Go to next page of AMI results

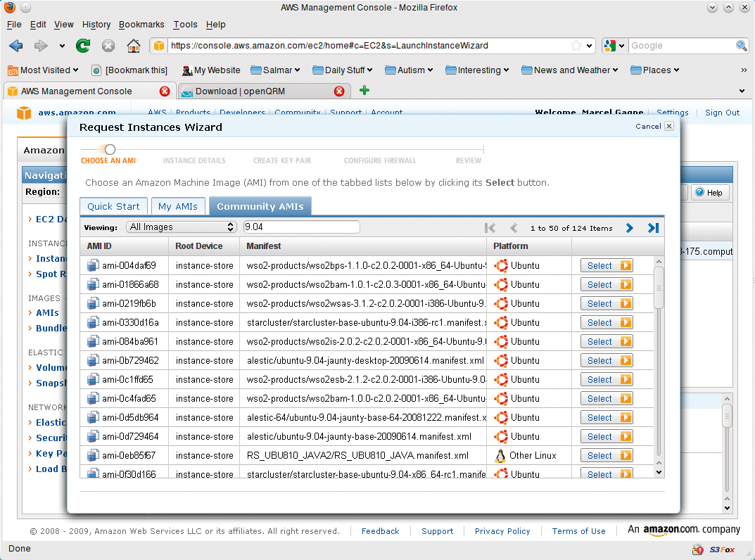(629, 228)
